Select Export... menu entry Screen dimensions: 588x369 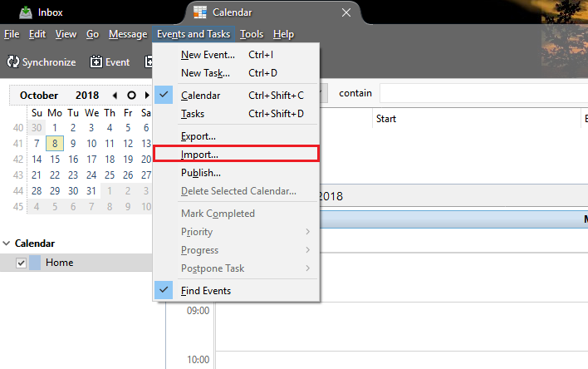click(x=236, y=136)
